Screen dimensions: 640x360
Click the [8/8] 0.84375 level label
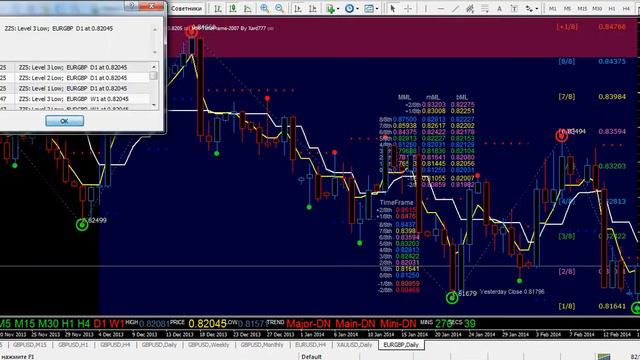(x=591, y=61)
